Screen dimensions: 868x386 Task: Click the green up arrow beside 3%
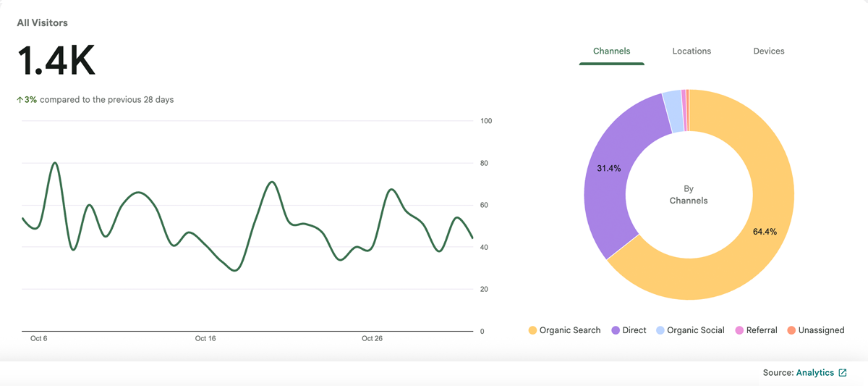pos(20,100)
